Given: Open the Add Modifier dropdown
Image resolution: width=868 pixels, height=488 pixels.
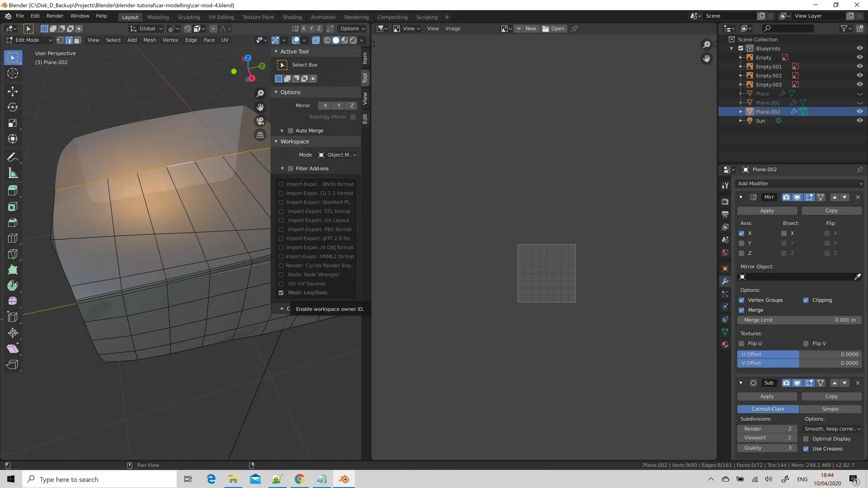Looking at the screenshot, I should pyautogui.click(x=799, y=184).
